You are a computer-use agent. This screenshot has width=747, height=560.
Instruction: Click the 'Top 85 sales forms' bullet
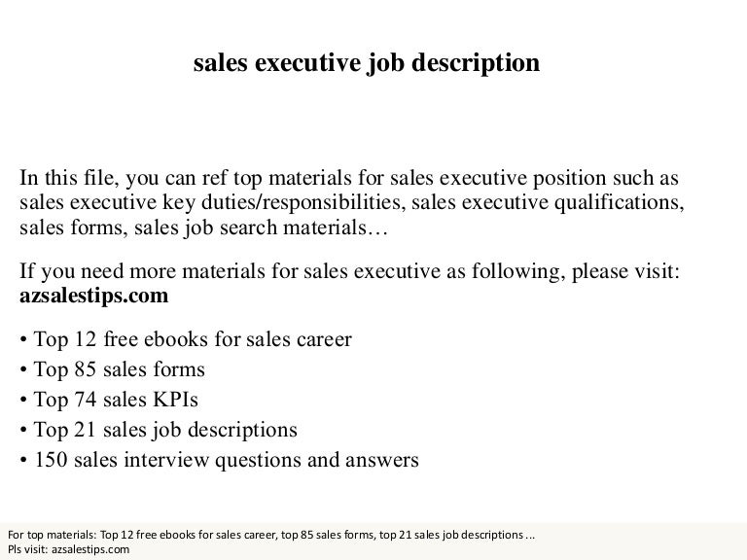click(119, 370)
